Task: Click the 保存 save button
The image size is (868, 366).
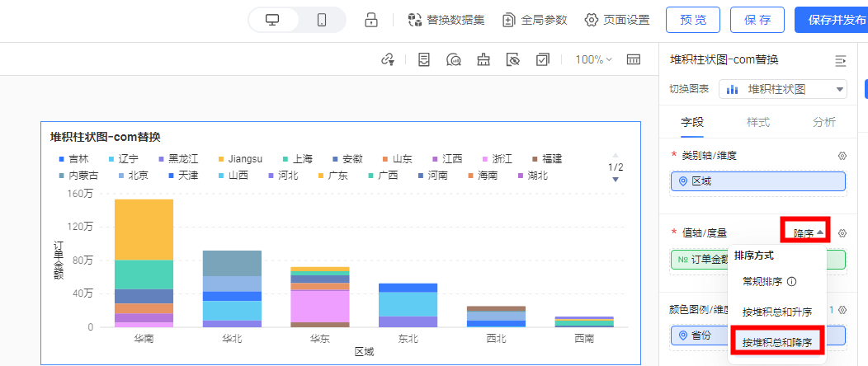Action: tap(757, 20)
